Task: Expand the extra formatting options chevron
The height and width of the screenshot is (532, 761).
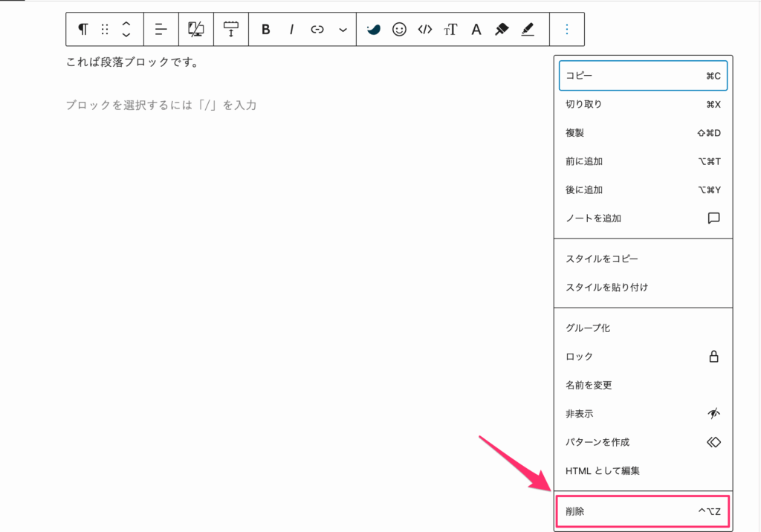Action: tap(342, 29)
